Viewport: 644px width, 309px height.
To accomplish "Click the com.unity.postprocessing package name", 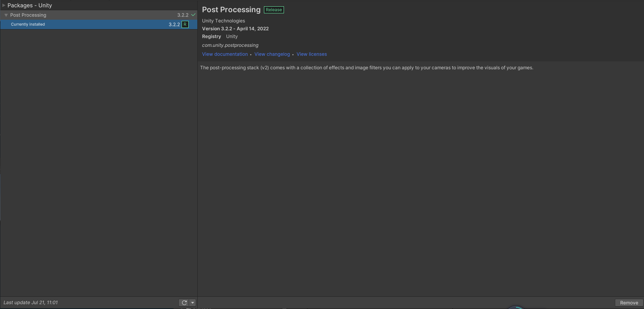I will coord(230,45).
